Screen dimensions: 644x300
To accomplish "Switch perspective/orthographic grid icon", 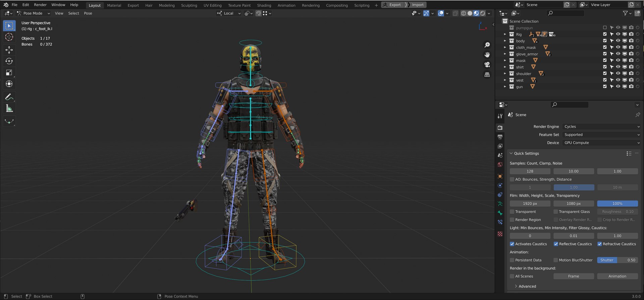I will tap(487, 74).
